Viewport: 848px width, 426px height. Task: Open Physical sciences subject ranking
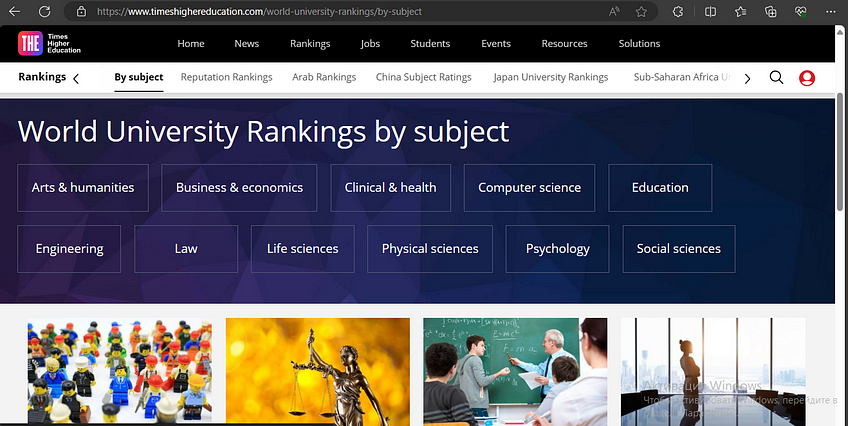(x=430, y=249)
